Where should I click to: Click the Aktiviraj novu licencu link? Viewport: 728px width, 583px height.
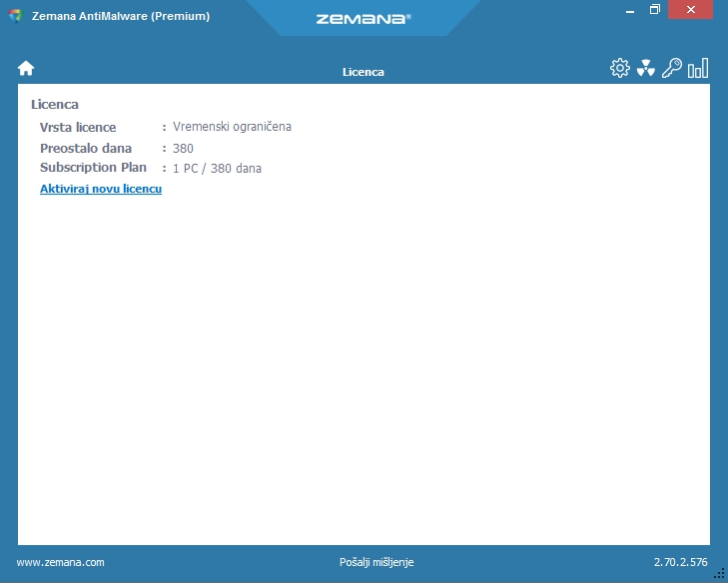point(101,189)
